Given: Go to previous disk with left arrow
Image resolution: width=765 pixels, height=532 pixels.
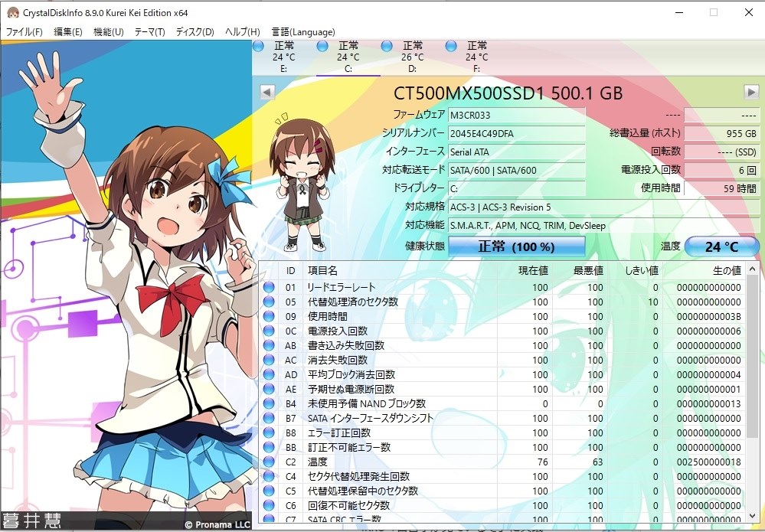Looking at the screenshot, I should [x=267, y=92].
